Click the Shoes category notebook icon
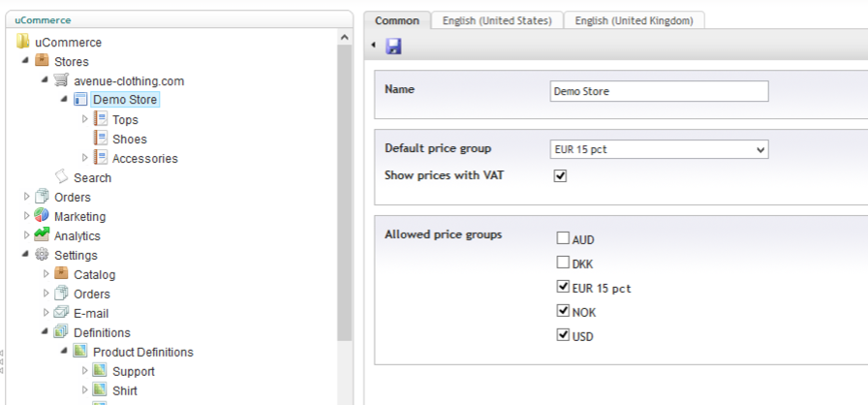Viewport: 868px width, 405px height. click(100, 138)
